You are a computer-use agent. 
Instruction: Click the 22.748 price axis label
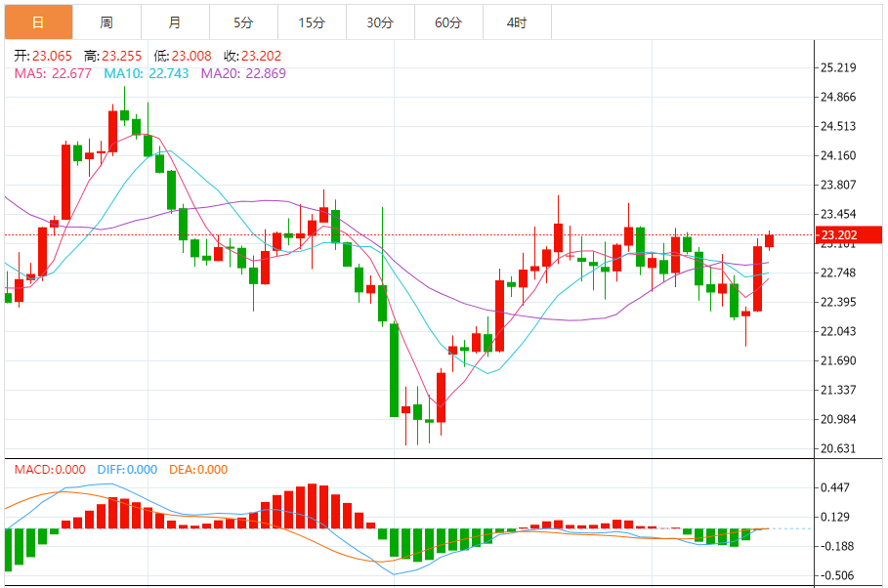pyautogui.click(x=838, y=273)
